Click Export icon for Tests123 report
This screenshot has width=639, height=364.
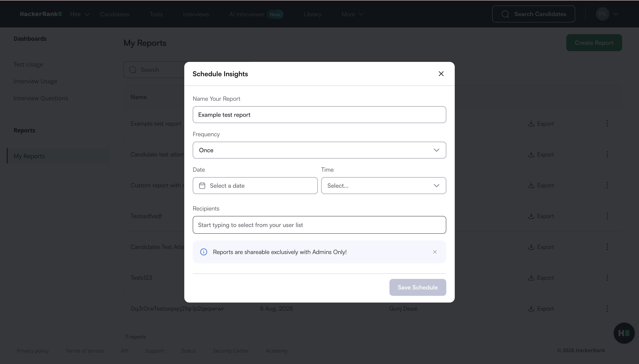coord(531,278)
